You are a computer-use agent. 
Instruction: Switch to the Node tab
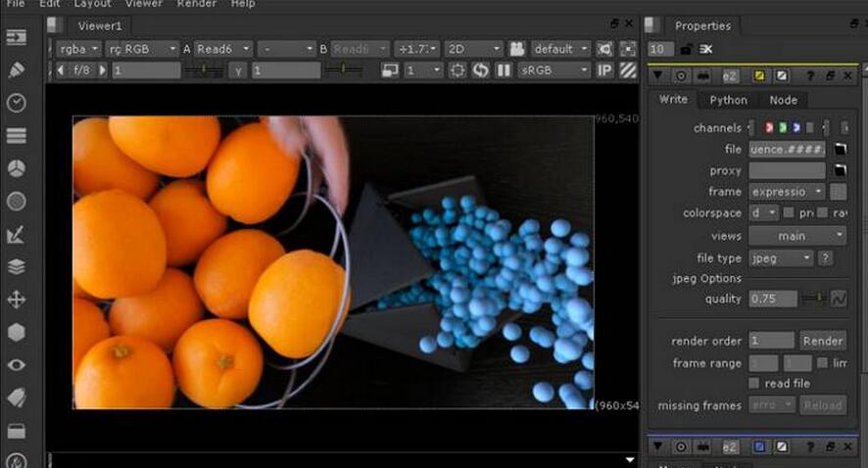784,100
